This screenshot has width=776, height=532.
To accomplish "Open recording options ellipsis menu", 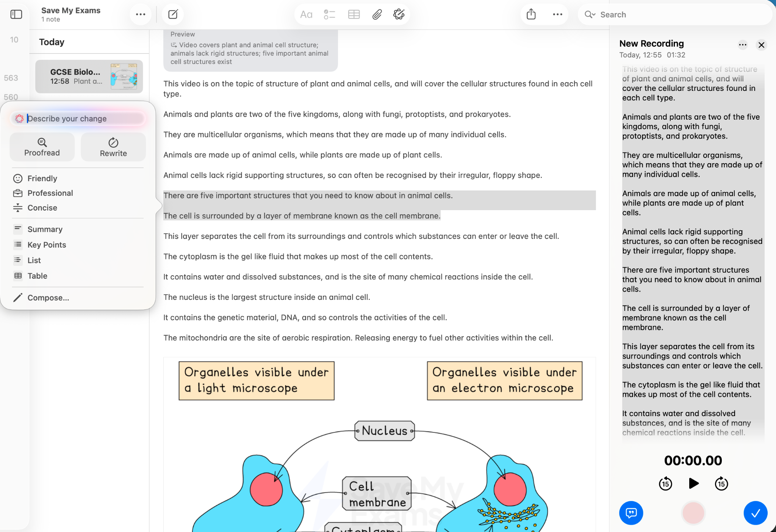I will point(742,45).
